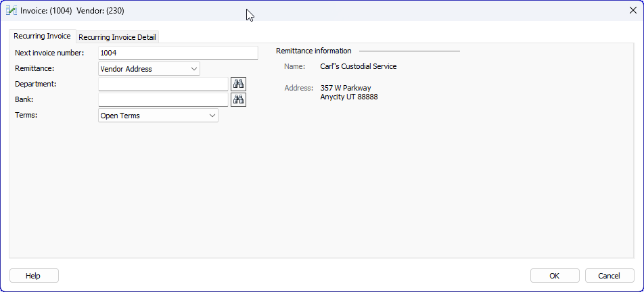Focus the Next invoice number field

coord(177,53)
